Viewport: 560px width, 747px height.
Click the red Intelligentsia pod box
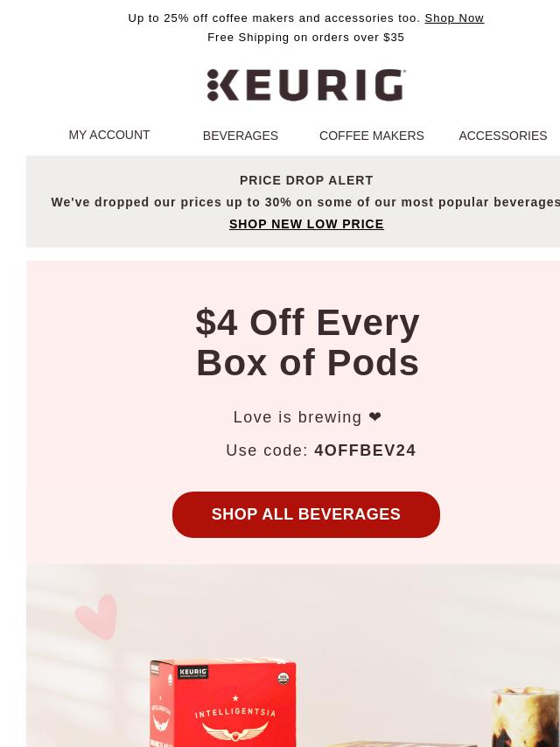222,702
